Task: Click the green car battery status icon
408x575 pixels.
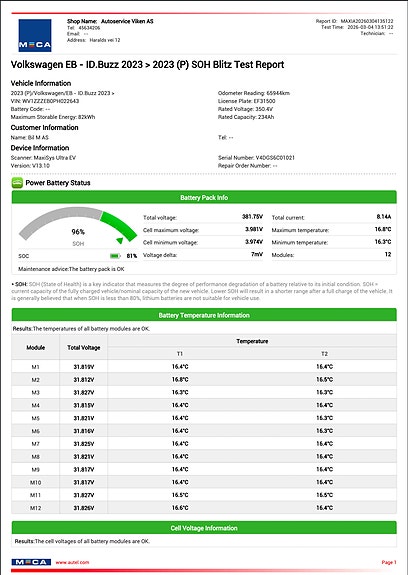Action: click(x=17, y=183)
